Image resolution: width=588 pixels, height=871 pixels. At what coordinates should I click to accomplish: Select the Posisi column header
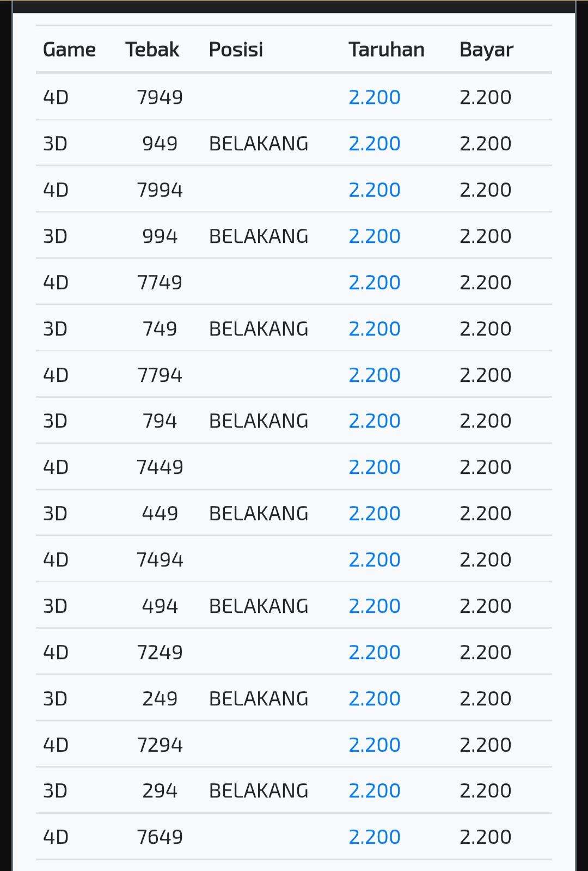[x=236, y=50]
